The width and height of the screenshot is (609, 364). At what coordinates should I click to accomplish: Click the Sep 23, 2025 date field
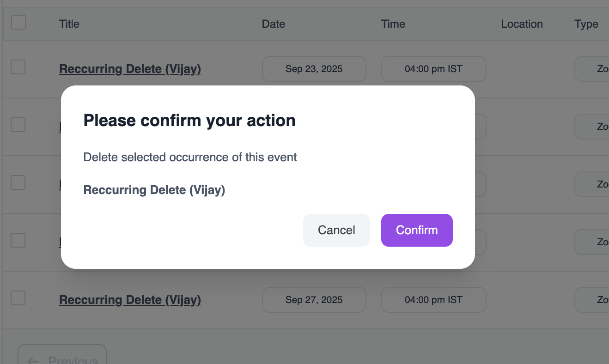coord(314,68)
